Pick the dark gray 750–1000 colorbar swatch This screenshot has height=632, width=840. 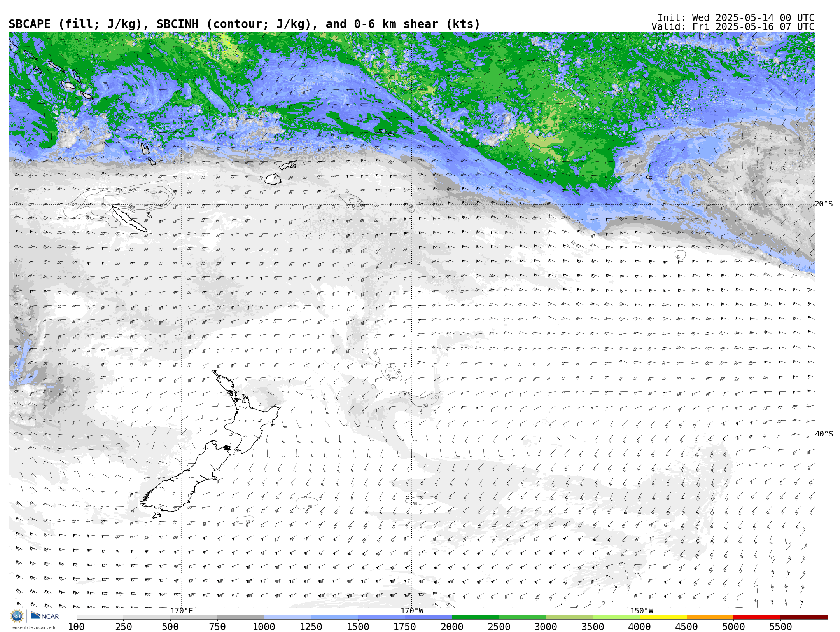(x=241, y=617)
